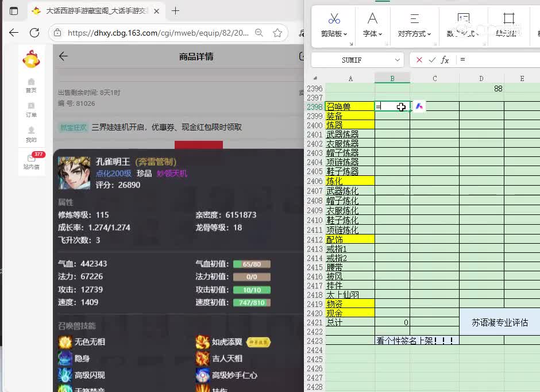Image resolution: width=540 pixels, height=392 pixels.
Task: Click the 藏宝阁 mascot logo in the sidebar
Action: [32, 59]
